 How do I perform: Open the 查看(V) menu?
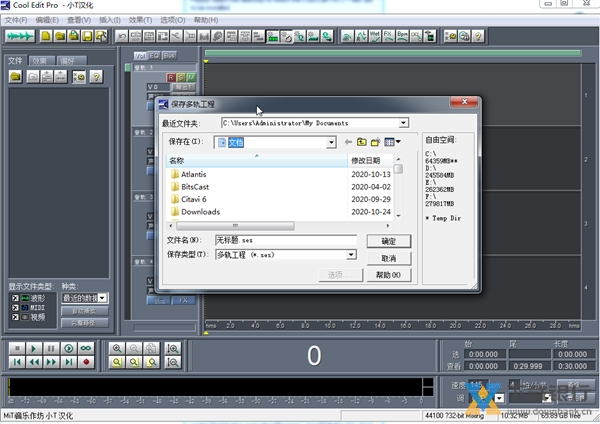79,20
